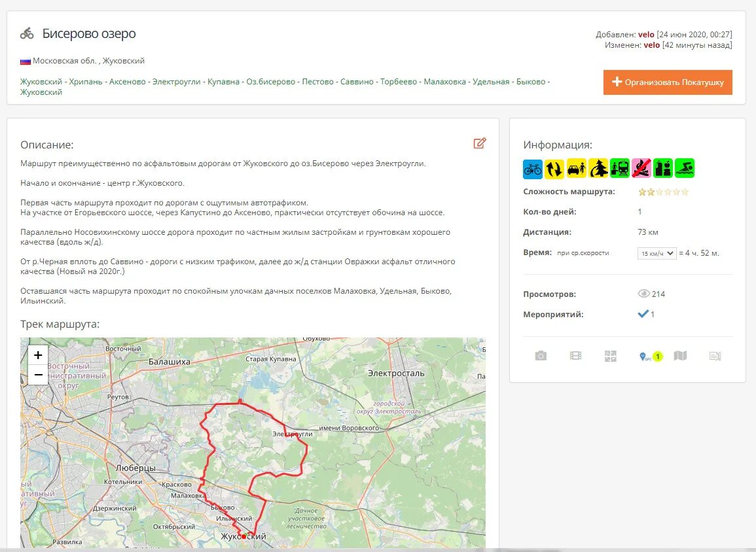The width and height of the screenshot is (756, 552).
Task: Click the yellow GPS count badge 1
Action: click(x=658, y=356)
